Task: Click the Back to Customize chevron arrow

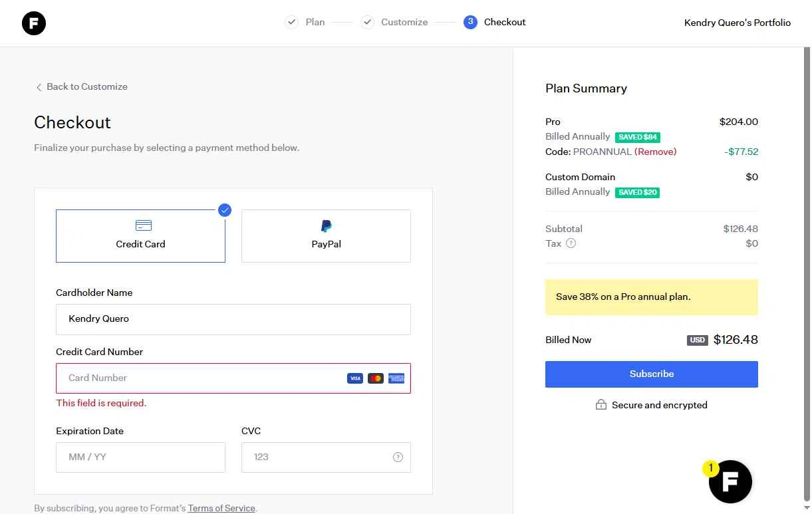Action: pos(39,87)
